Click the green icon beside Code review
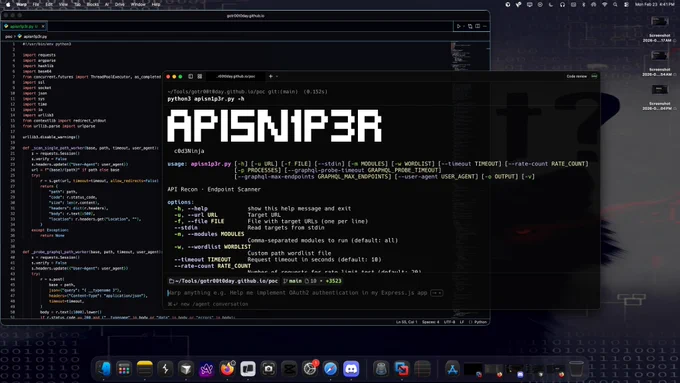This screenshot has width=680, height=383. click(595, 76)
